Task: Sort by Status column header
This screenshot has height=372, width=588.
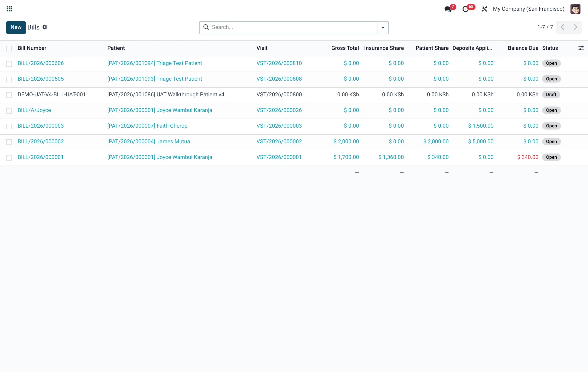Action: click(x=550, y=48)
